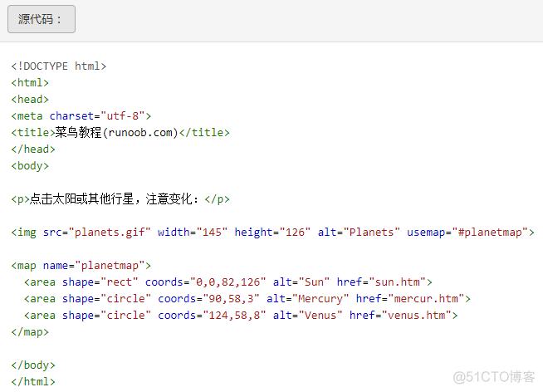
Task: Click the closing </head> tag
Action: pos(33,149)
